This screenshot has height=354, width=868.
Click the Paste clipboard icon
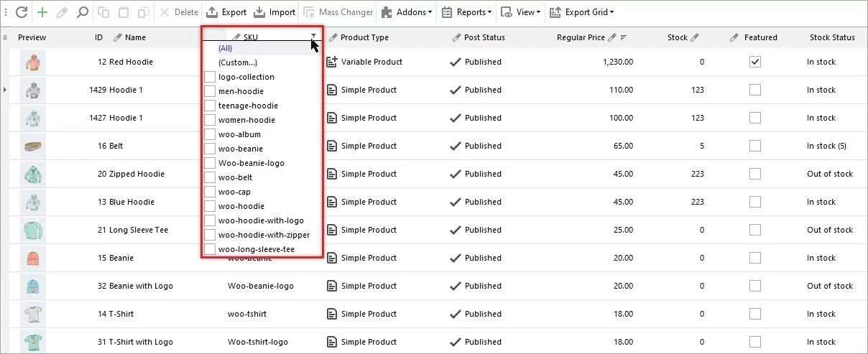click(124, 12)
